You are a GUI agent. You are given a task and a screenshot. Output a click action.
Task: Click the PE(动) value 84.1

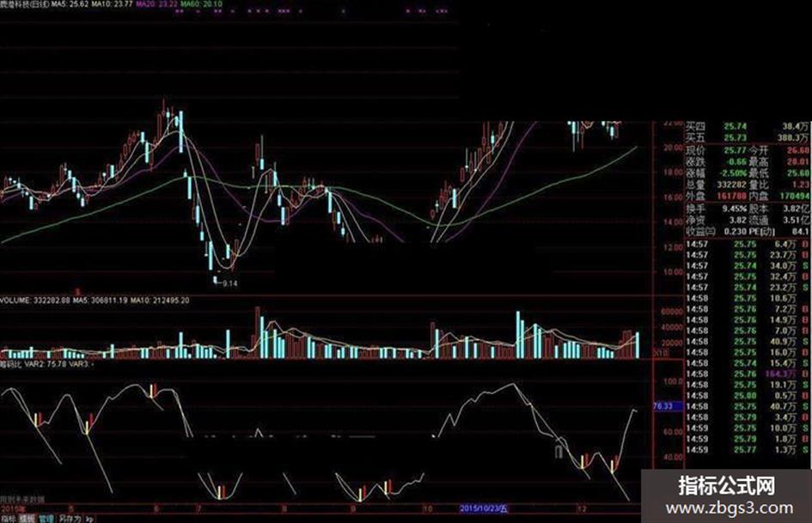pyautogui.click(x=800, y=232)
